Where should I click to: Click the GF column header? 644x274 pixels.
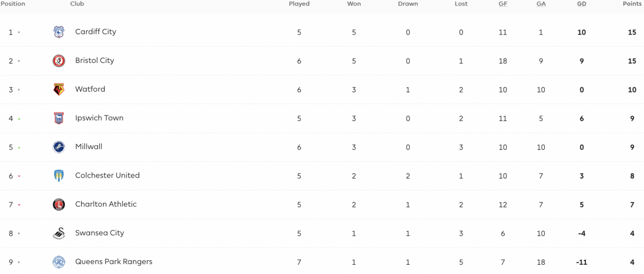coord(503,4)
